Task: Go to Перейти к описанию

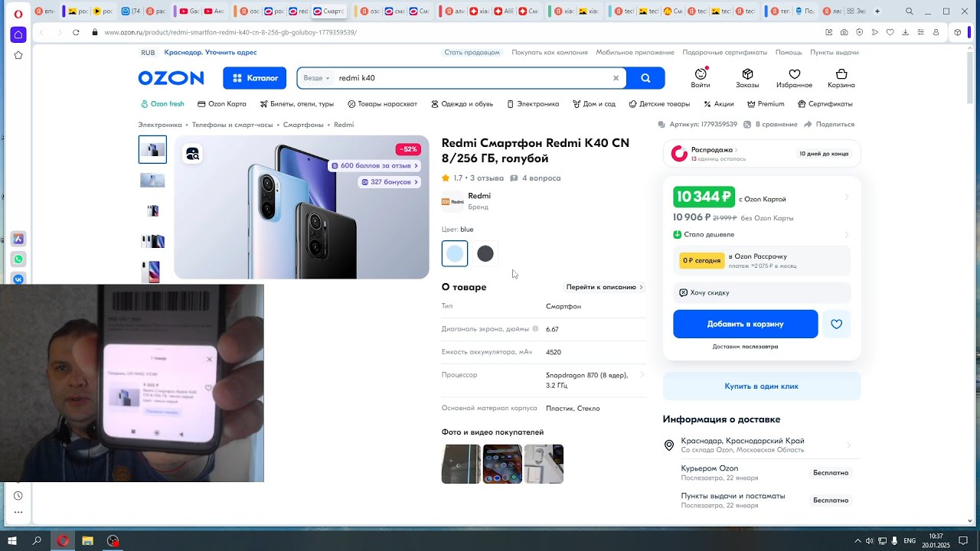Action: 605,287
